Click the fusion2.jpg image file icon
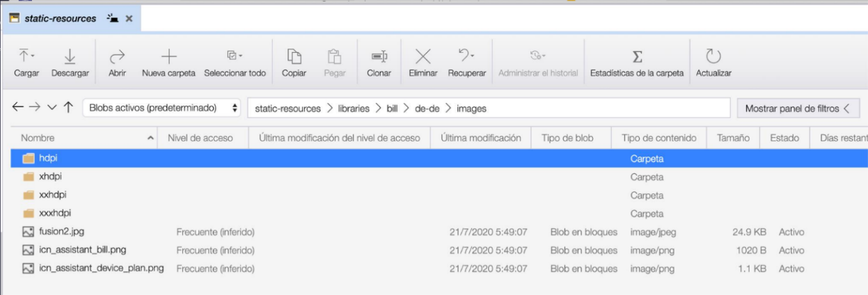 click(x=29, y=232)
